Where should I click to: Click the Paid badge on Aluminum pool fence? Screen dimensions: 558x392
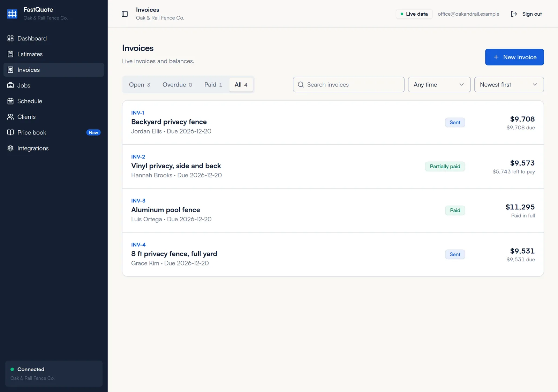point(455,210)
